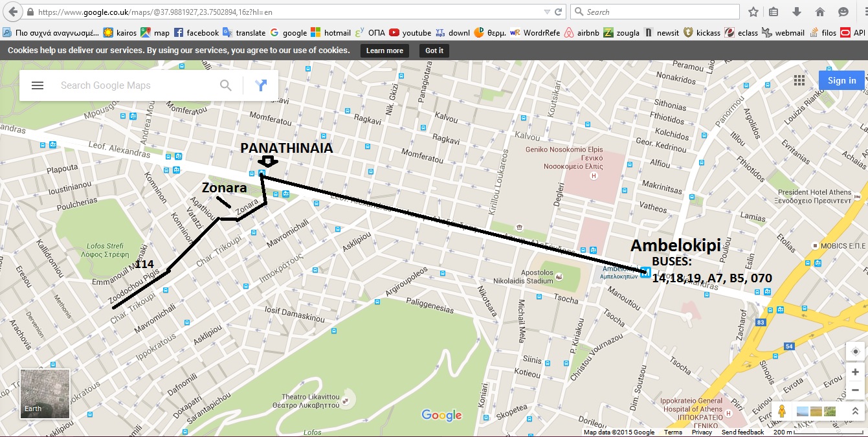Image resolution: width=868 pixels, height=437 pixels.
Task: Zoom in with the plus button
Action: 856,372
